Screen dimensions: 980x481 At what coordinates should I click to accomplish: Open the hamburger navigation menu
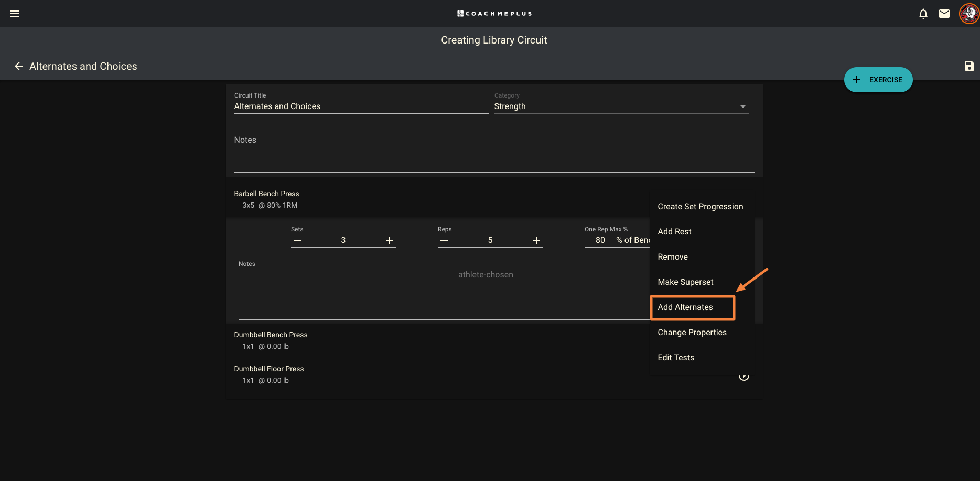(x=15, y=14)
